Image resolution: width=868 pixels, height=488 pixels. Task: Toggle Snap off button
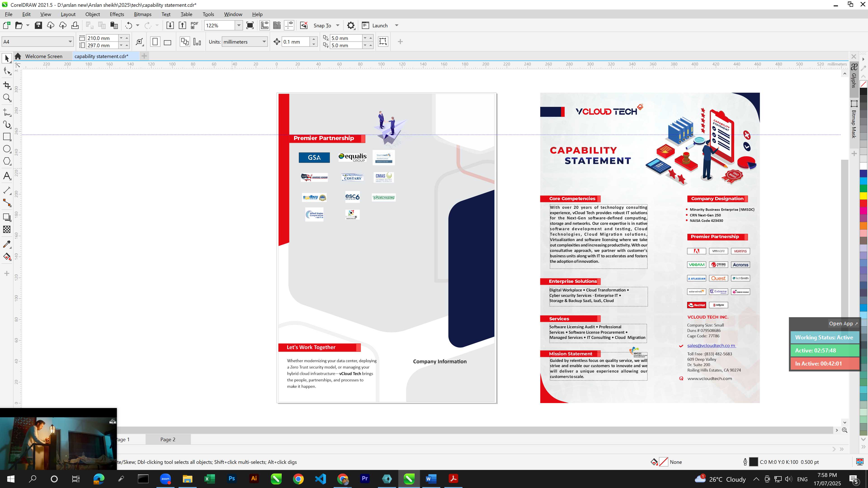(304, 25)
